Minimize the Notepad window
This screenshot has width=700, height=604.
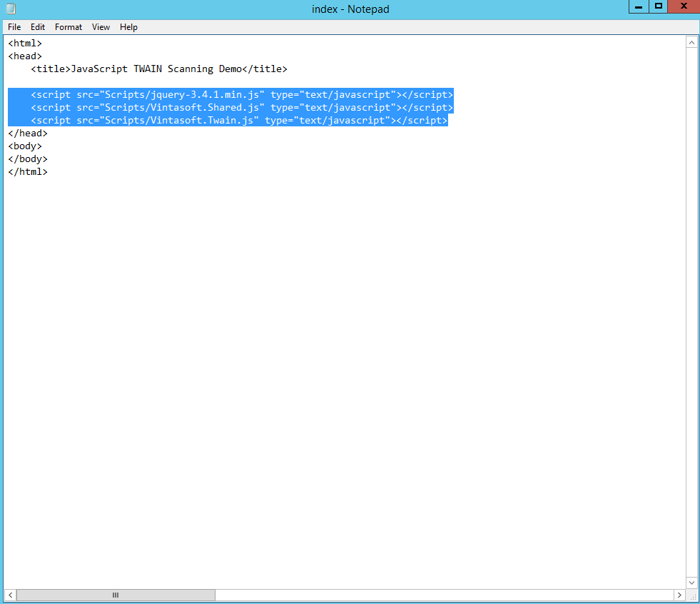tap(637, 7)
